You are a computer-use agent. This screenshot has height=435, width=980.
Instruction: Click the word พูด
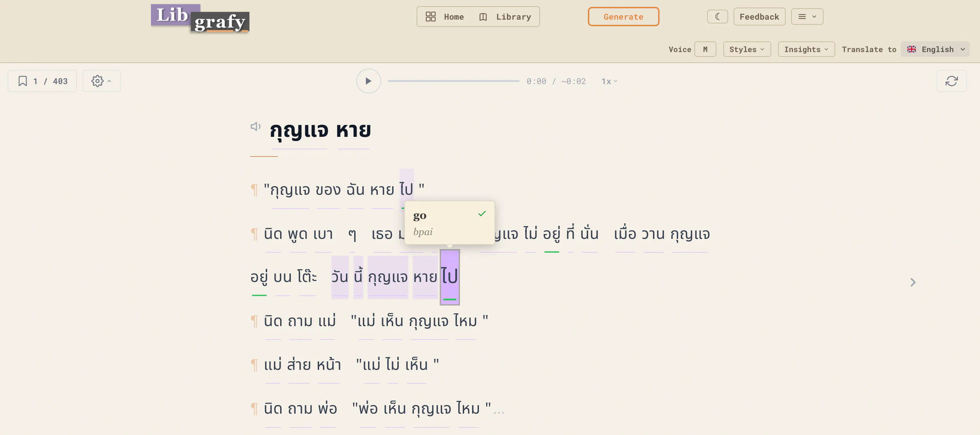pyautogui.click(x=297, y=234)
